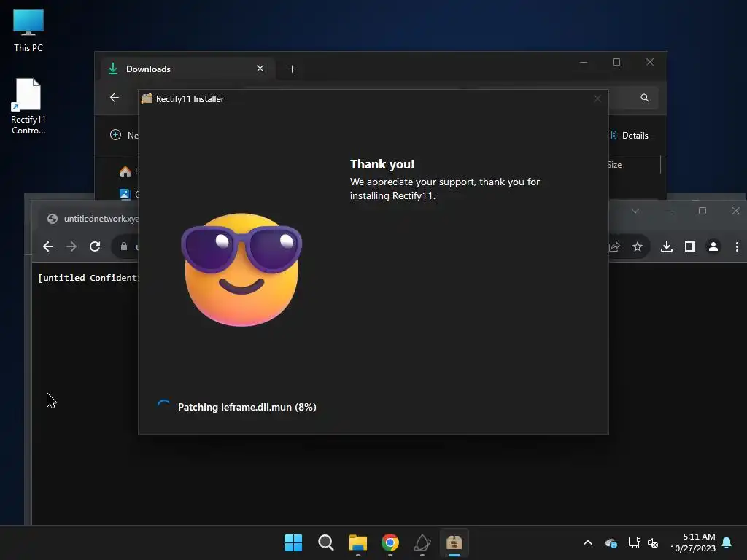Open taskbar Search

(326, 542)
